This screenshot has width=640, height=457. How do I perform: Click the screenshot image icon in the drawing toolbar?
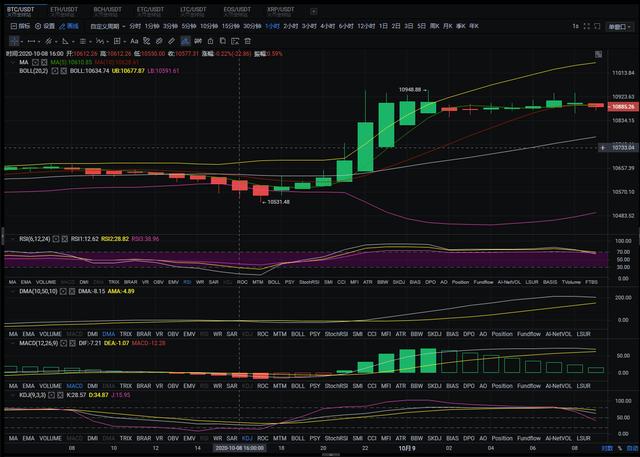(x=235, y=41)
